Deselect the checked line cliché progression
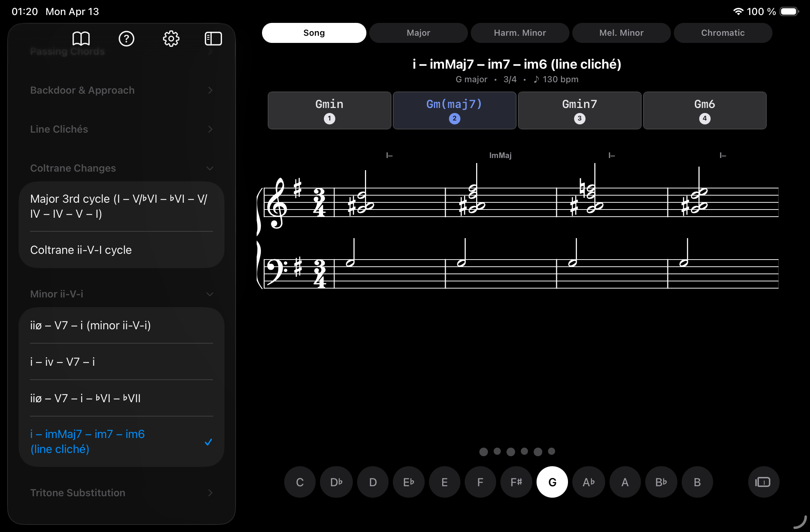This screenshot has width=810, height=532. point(87,441)
